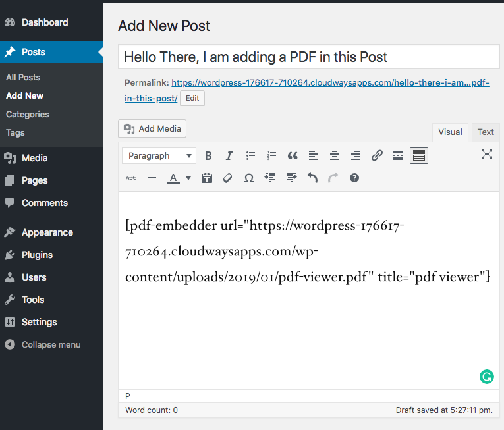Click the P element path indicator

tap(128, 396)
